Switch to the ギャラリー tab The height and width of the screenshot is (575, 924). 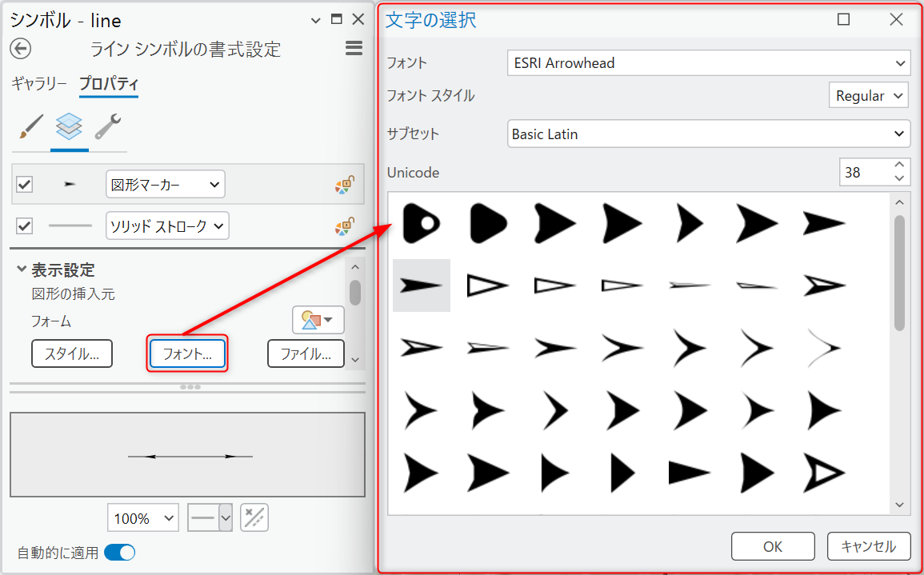39,84
